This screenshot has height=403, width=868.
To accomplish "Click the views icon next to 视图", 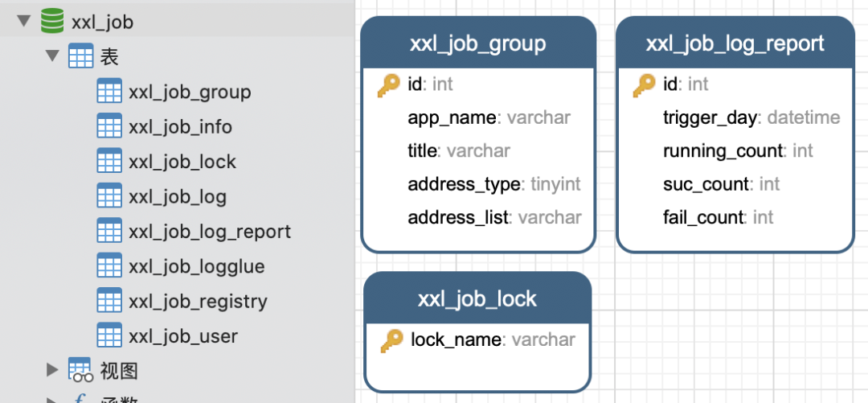I will pos(80,370).
